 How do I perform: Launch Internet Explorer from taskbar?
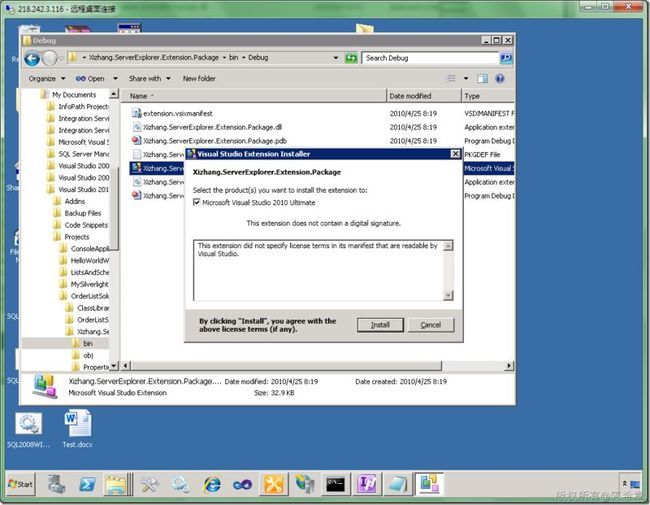coord(212,484)
